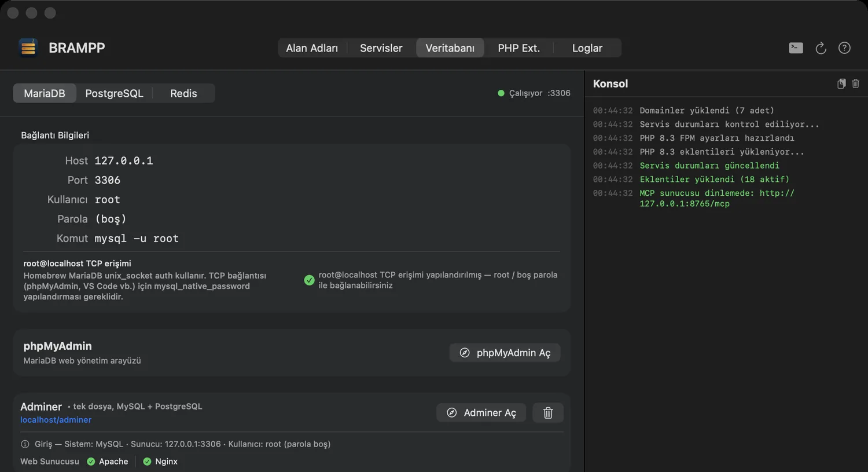The height and width of the screenshot is (472, 868).
Task: Click the Port value 3306
Action: pyautogui.click(x=108, y=180)
